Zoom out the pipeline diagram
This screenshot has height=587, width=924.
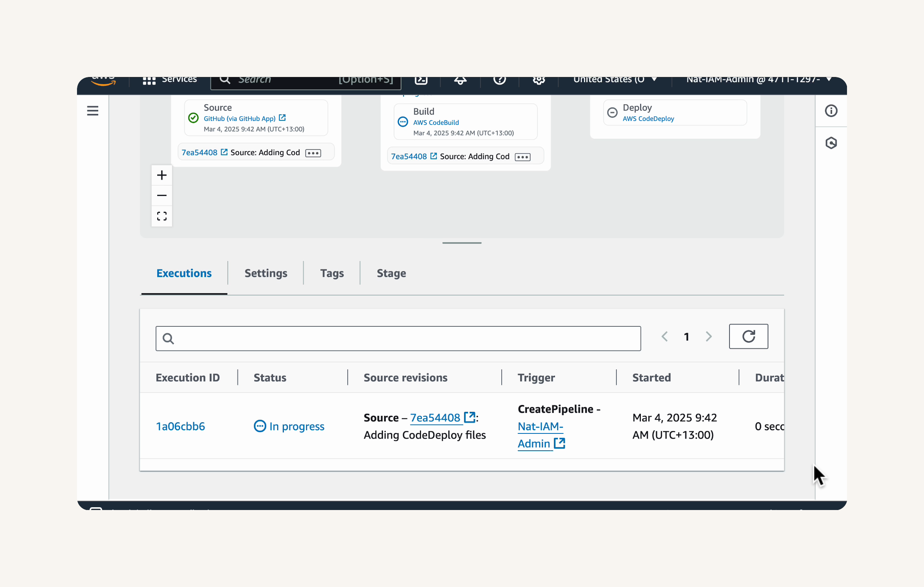click(162, 196)
